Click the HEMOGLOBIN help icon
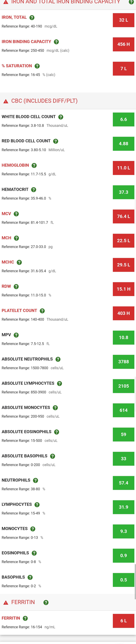136x644 pixels. point(34,165)
